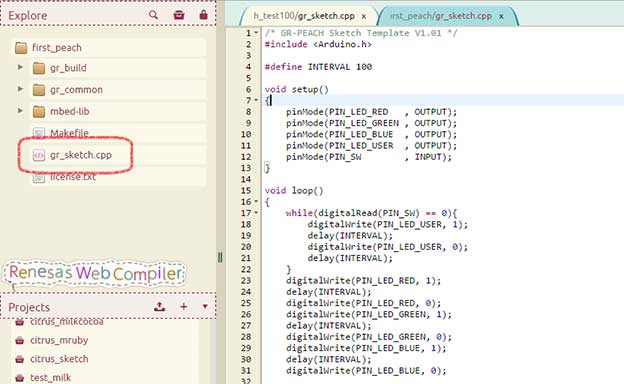Switch to the h_test100/gr_sketch.cpp tab
This screenshot has width=624, height=384.
[304, 16]
